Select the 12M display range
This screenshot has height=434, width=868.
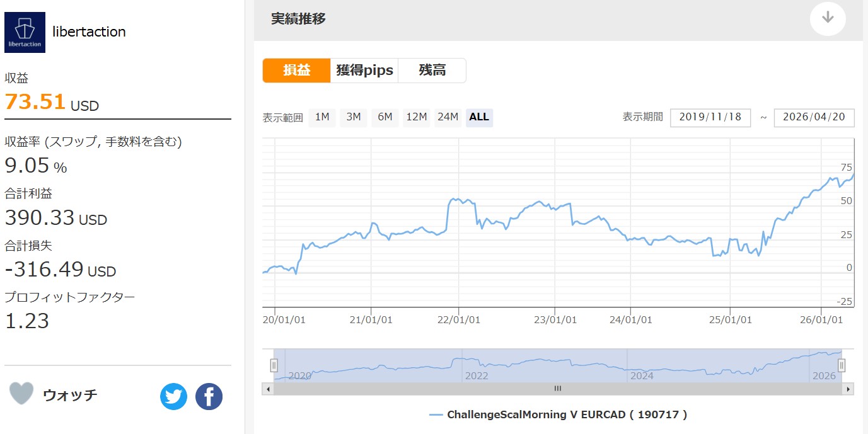pyautogui.click(x=417, y=117)
